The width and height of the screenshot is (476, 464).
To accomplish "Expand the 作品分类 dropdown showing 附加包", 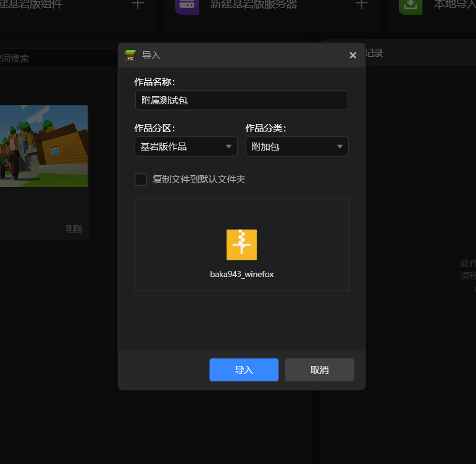I will pos(296,147).
